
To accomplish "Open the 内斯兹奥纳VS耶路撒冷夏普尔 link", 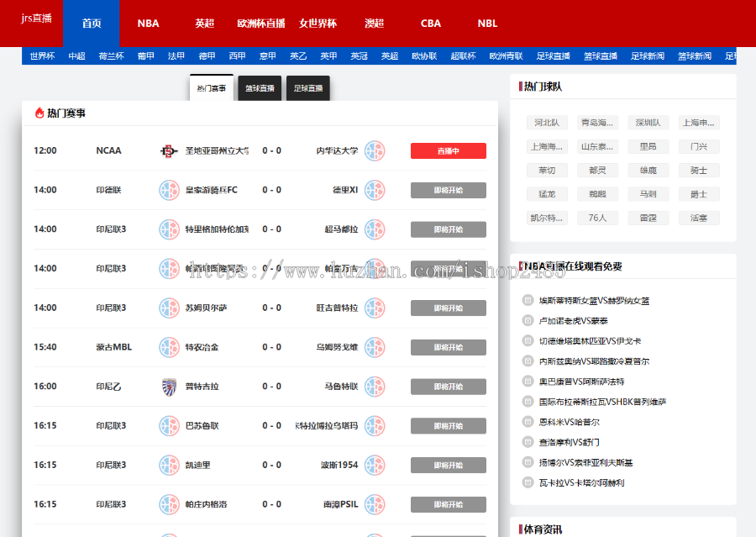I will click(595, 361).
